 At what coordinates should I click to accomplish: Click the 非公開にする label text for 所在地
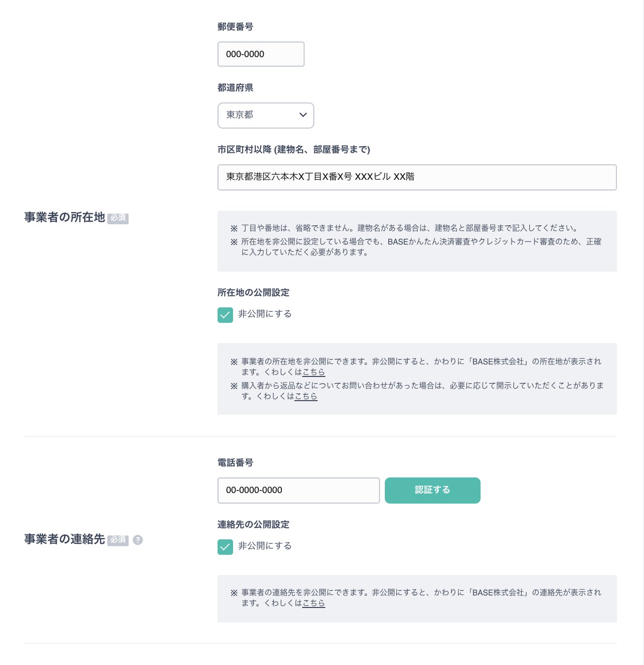265,314
